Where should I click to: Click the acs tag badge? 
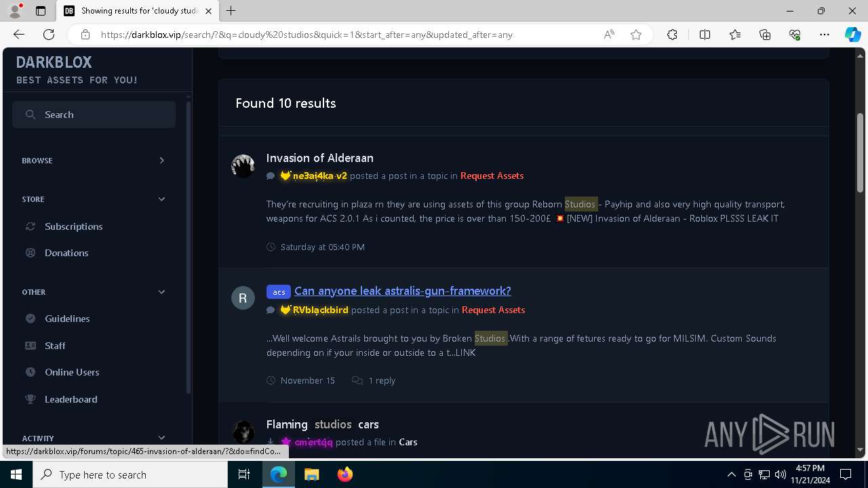click(x=279, y=291)
